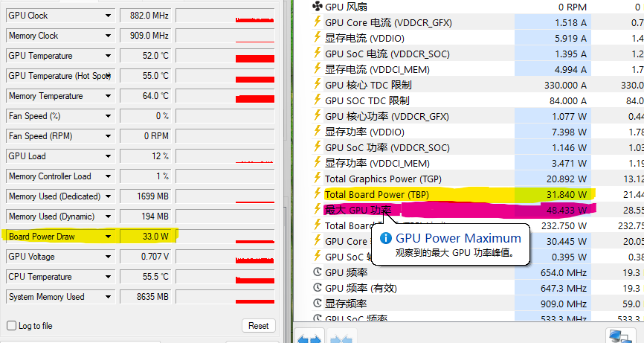This screenshot has width=644, height=343.
Task: Open the Memory Clock sensor dropdown
Action: pyautogui.click(x=108, y=36)
